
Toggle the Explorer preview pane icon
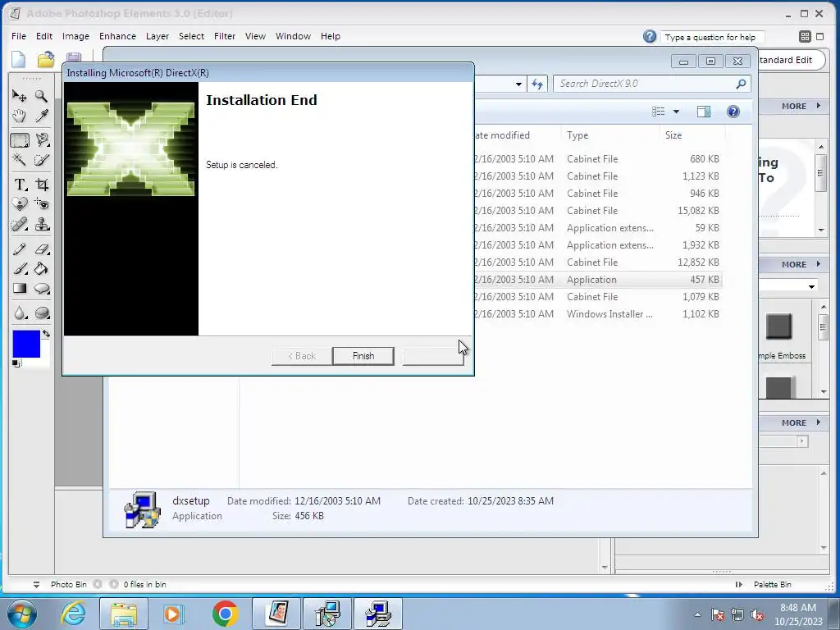(x=703, y=112)
